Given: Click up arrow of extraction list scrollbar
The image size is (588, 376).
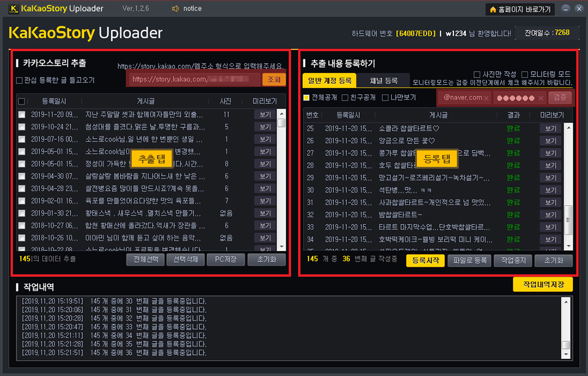Looking at the screenshot, I should (x=281, y=114).
